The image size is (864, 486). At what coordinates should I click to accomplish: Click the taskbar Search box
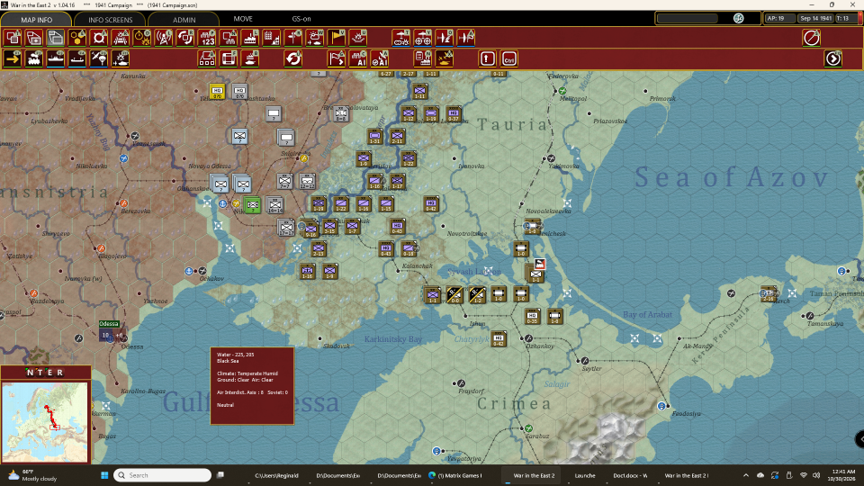tap(163, 475)
